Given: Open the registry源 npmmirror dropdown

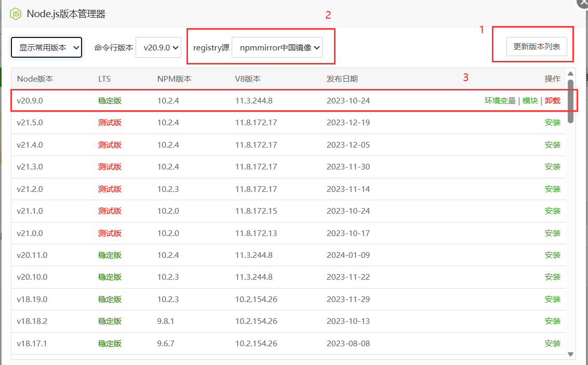Looking at the screenshot, I should [x=277, y=47].
